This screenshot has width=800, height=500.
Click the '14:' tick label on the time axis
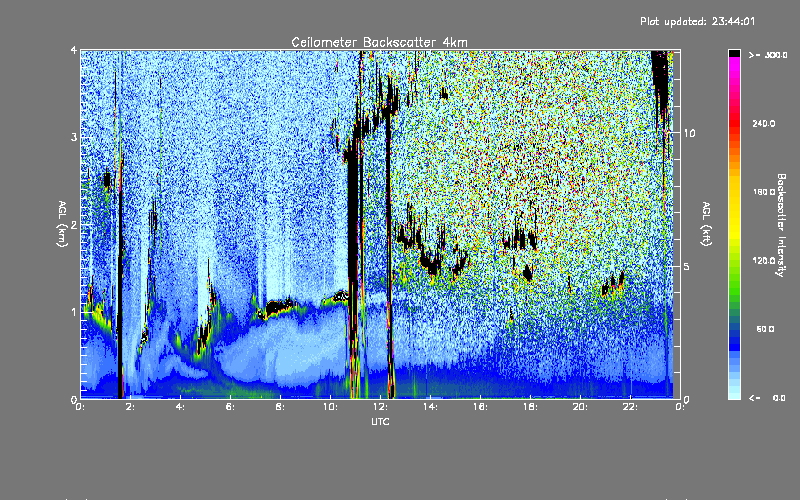[430, 407]
